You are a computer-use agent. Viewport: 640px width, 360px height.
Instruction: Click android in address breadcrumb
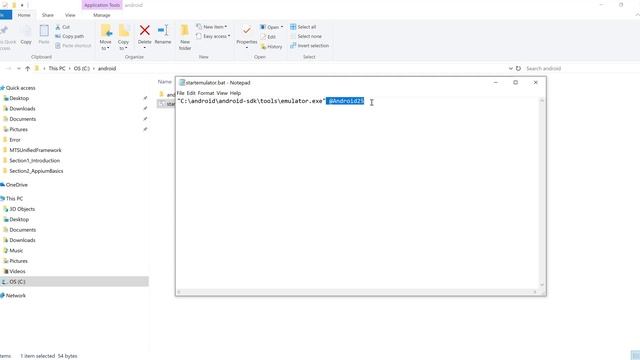point(107,69)
